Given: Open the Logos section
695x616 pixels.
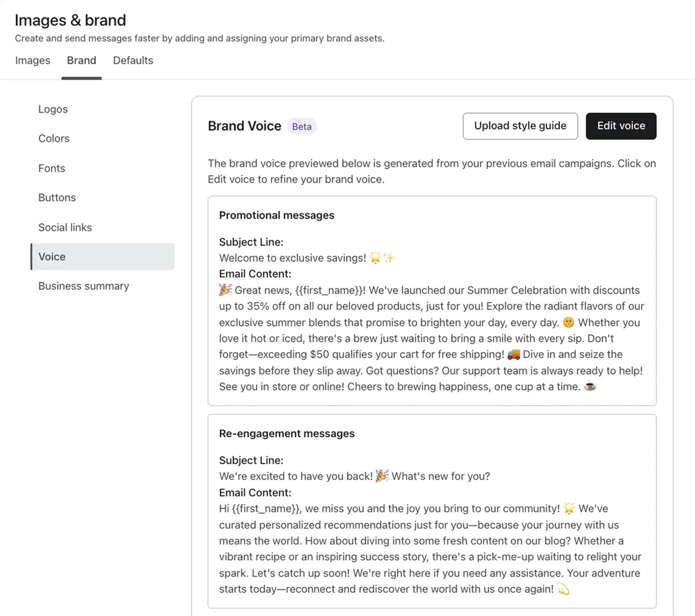Looking at the screenshot, I should (53, 109).
